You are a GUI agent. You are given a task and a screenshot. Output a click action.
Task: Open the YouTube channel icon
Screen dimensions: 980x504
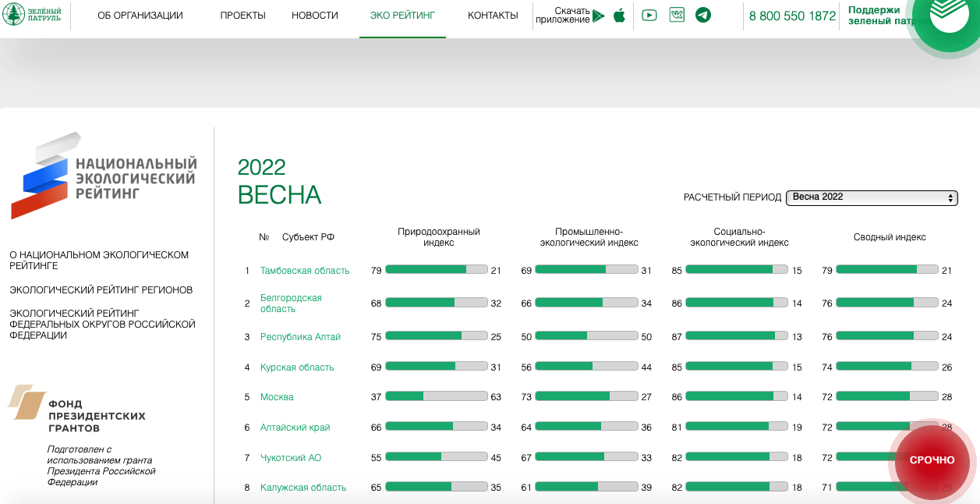click(649, 16)
